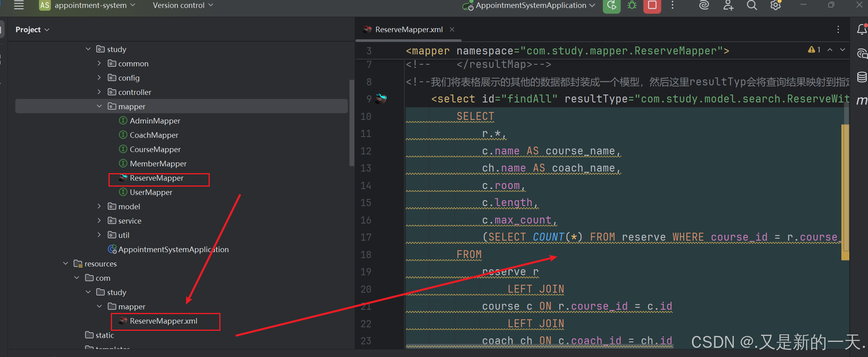Click "course c ON r.course_id = c.id" line

(x=577, y=306)
